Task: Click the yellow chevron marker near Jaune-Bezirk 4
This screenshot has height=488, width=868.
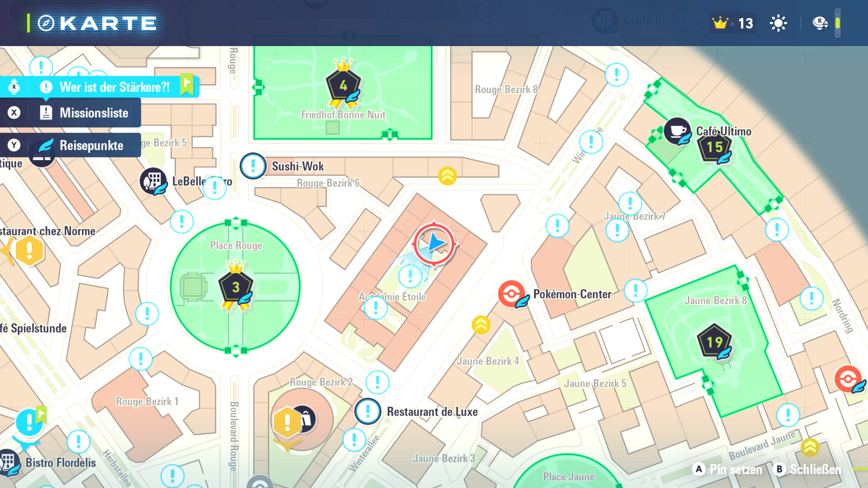Action: coord(481,324)
